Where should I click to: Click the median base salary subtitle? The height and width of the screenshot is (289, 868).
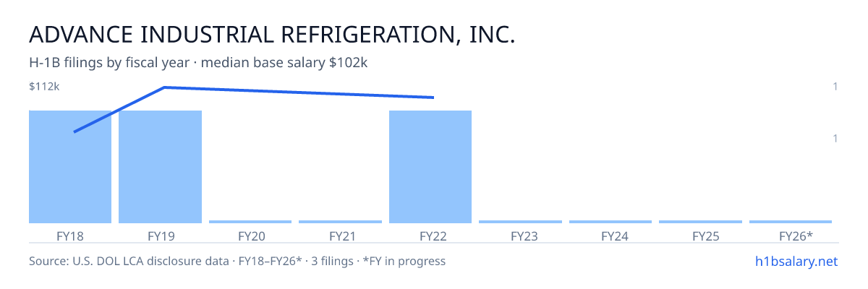pyautogui.click(x=284, y=63)
